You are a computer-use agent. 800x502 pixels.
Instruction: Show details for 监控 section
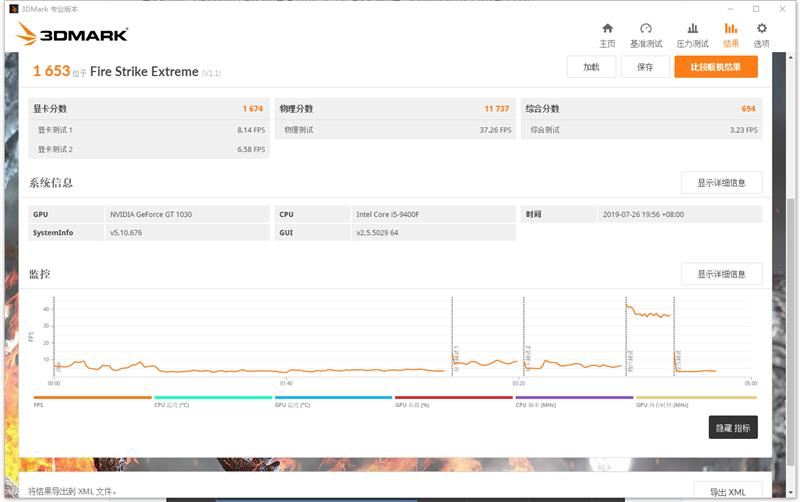[721, 274]
